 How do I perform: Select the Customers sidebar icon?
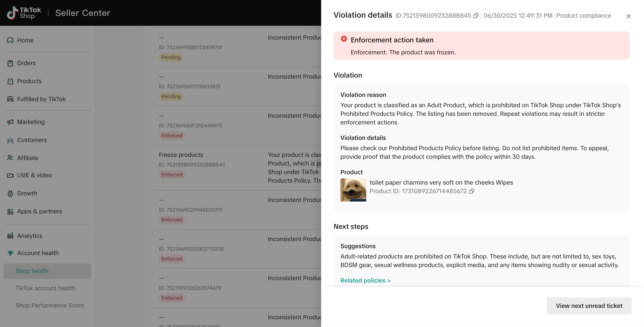pyautogui.click(x=10, y=140)
